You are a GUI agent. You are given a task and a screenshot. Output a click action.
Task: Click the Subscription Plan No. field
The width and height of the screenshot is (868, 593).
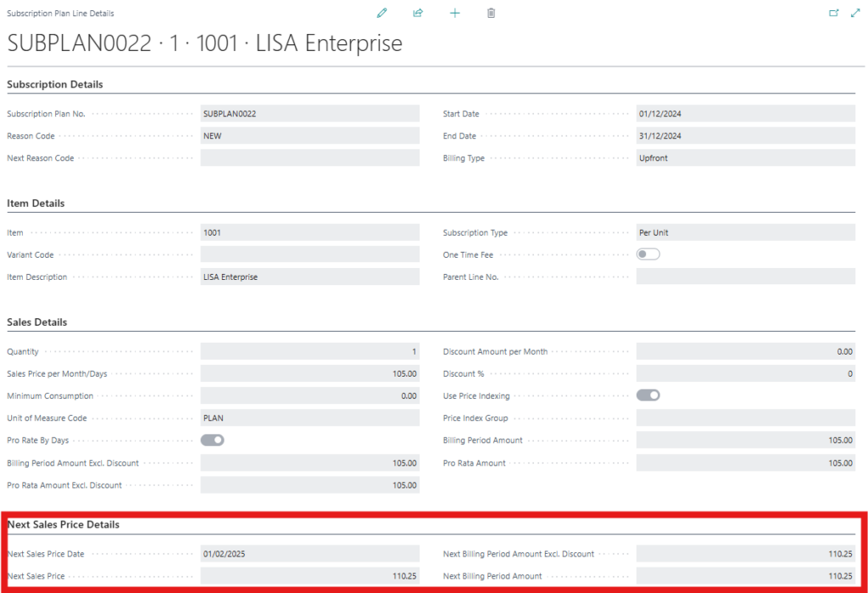pos(309,114)
